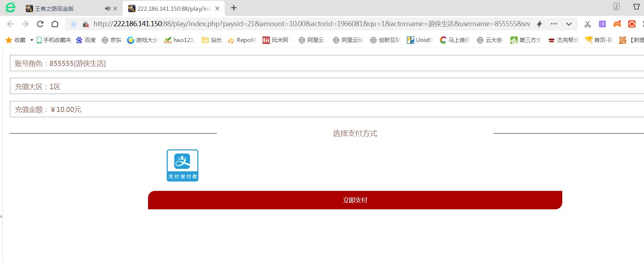Open the skin shirt icon

coord(636,7)
